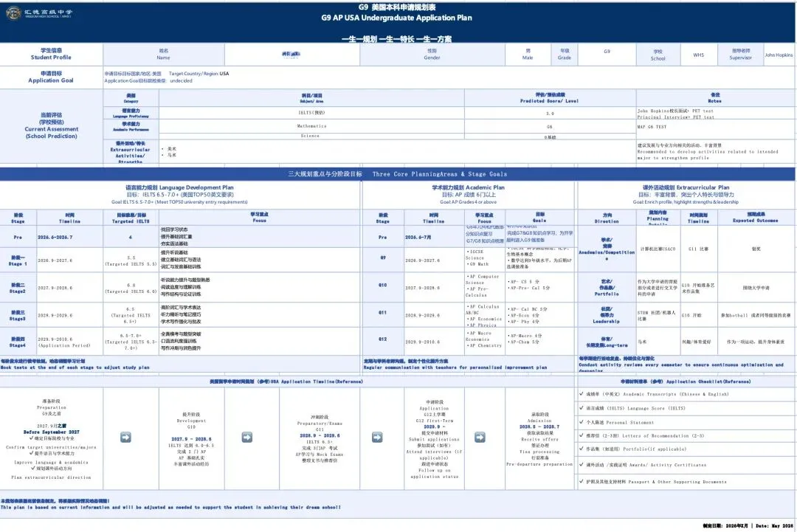Click the 'USA Application Timeline (Reference)' header
Viewport: 797px width, 532px height.
(286, 381)
